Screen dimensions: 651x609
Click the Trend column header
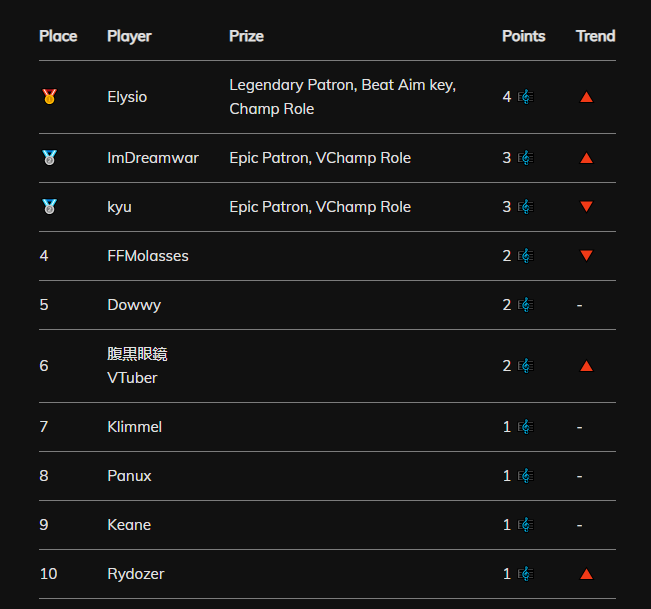click(595, 36)
